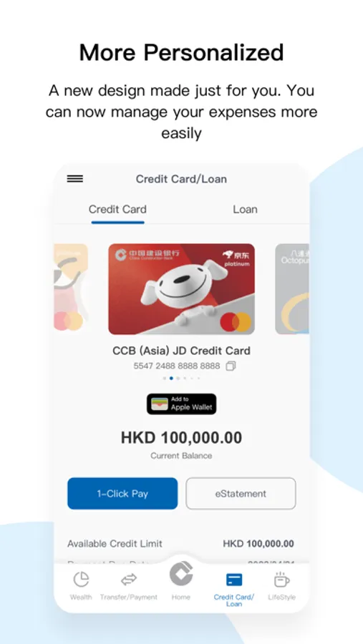This screenshot has height=644, width=363.
Task: Open the eStatement button
Action: (241, 493)
